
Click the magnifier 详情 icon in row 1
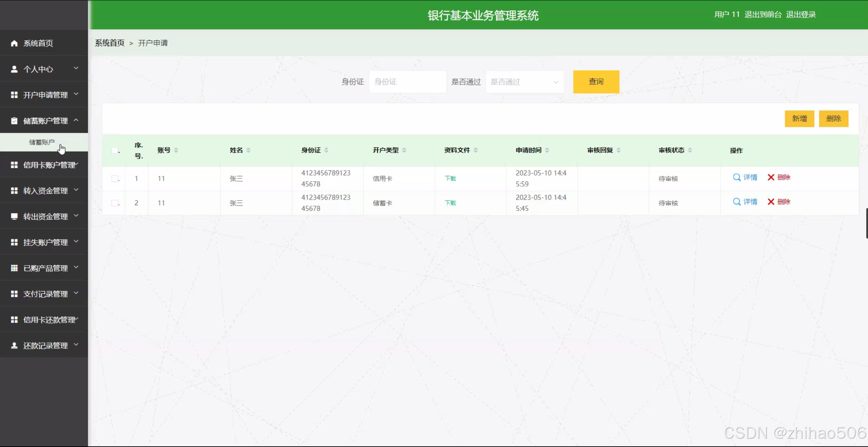[737, 177]
